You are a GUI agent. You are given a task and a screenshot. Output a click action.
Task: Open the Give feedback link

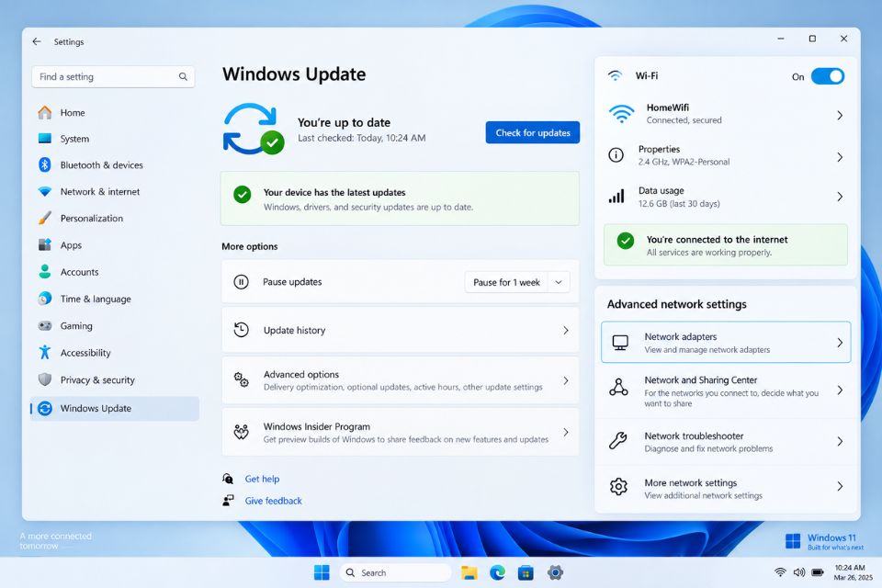click(273, 501)
